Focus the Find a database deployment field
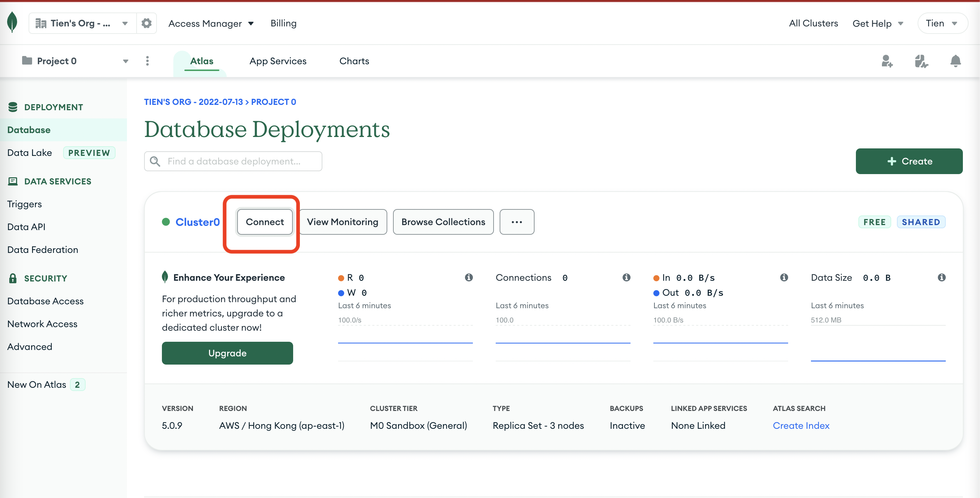This screenshot has height=498, width=980. [233, 161]
